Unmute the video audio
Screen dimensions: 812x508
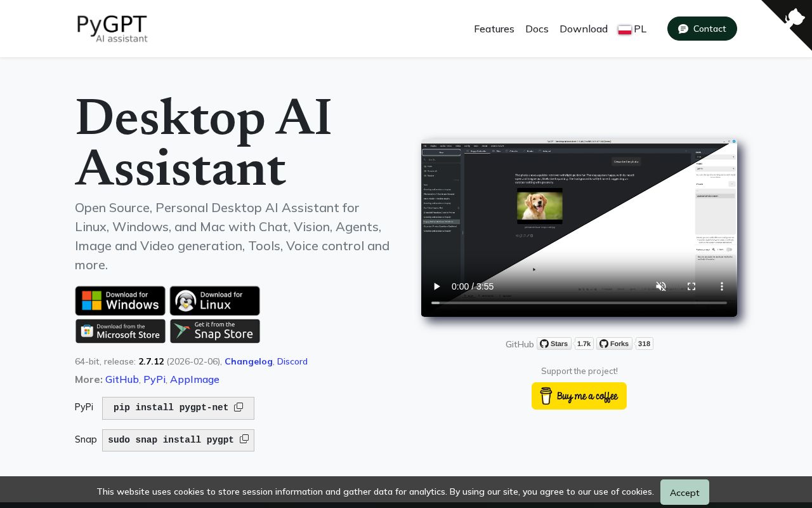pyautogui.click(x=661, y=286)
